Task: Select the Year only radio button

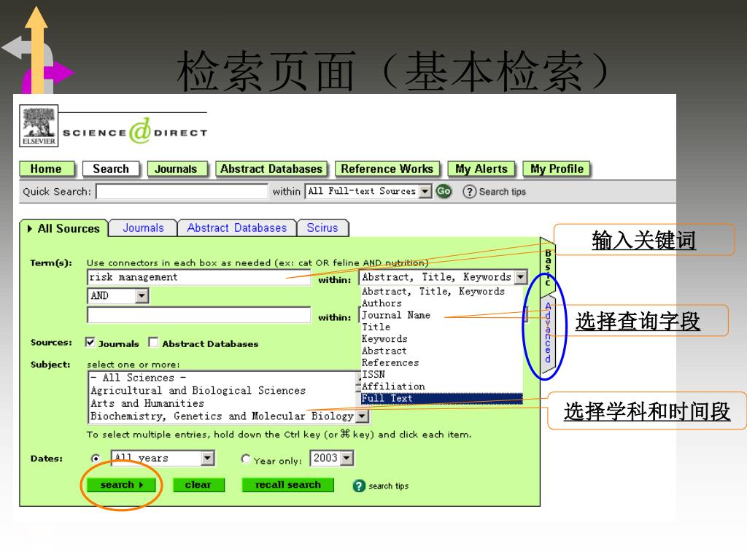Action: click(246, 459)
